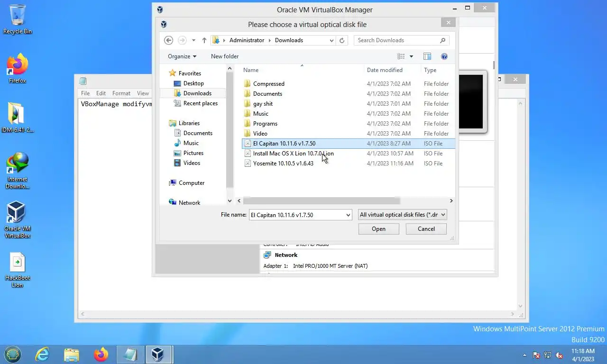Open Internet Explorer from the taskbar
Screen dimensions: 607x364
pos(42,354)
